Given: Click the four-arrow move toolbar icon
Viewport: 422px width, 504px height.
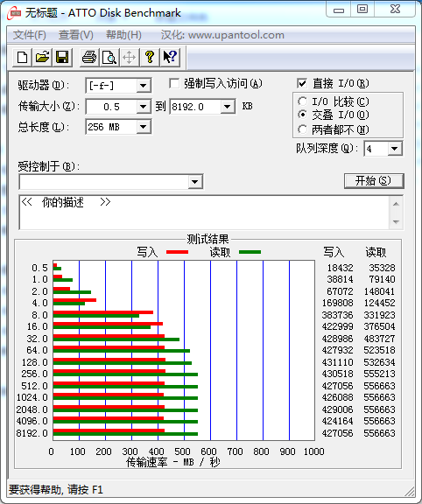Looking at the screenshot, I should [129, 58].
